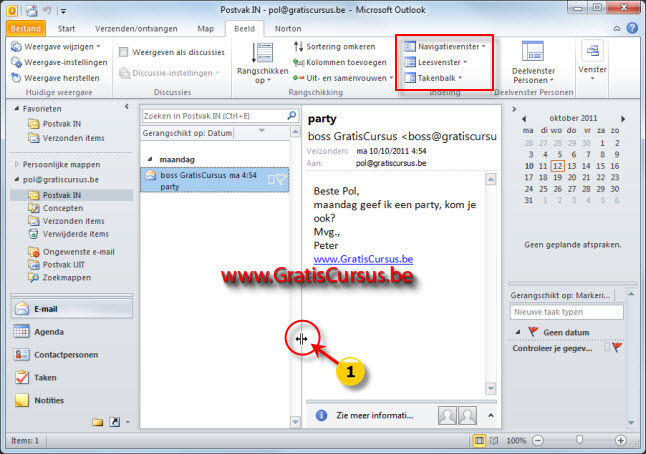The image size is (646, 454).
Task: Expand Persoonlijke mappen in folder tree
Action: [16, 164]
